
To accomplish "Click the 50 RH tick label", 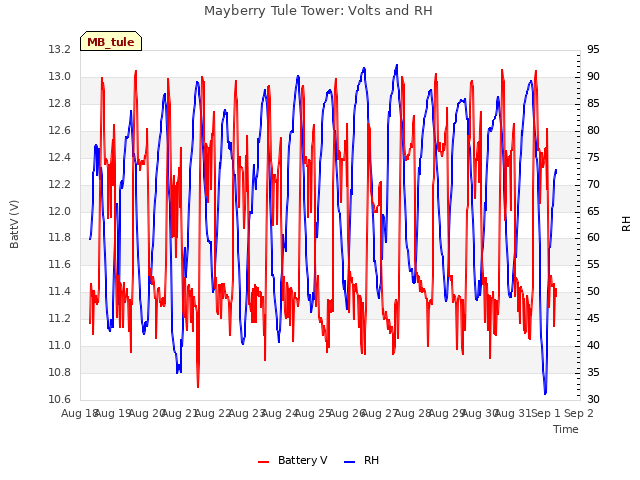I will click(593, 292).
